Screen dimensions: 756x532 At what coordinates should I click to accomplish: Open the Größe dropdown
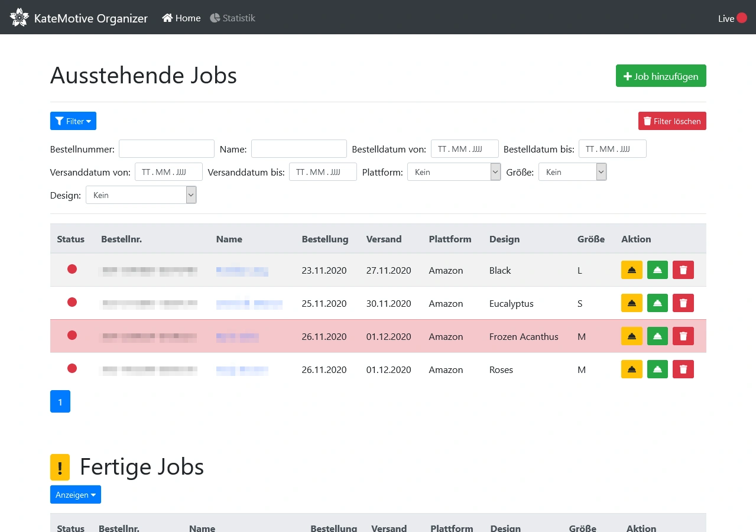[x=572, y=172]
